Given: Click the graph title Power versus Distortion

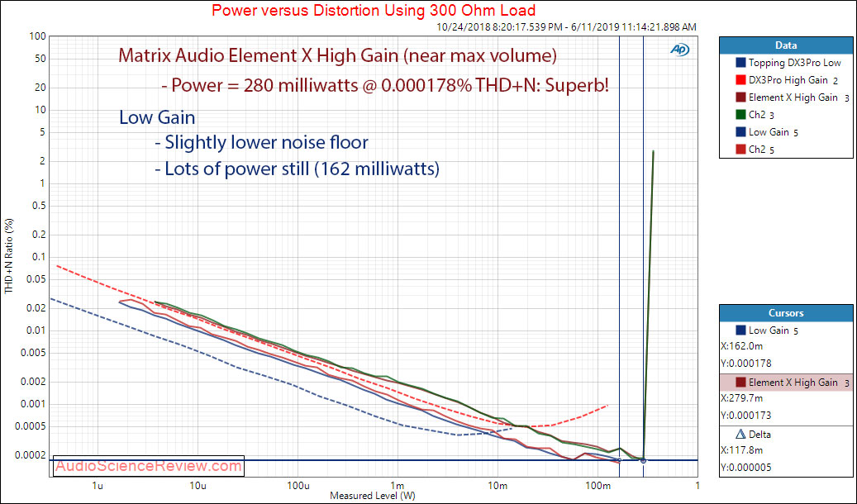Looking at the screenshot, I should click(x=374, y=11).
